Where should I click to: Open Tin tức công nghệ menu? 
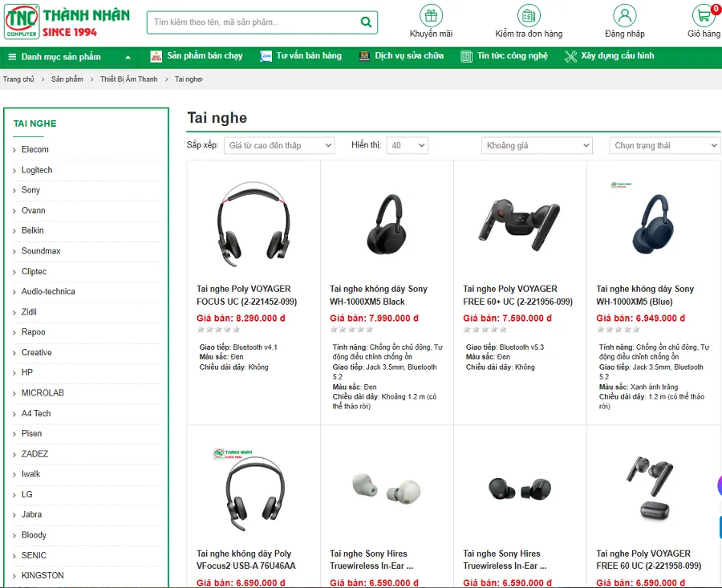pyautogui.click(x=513, y=55)
